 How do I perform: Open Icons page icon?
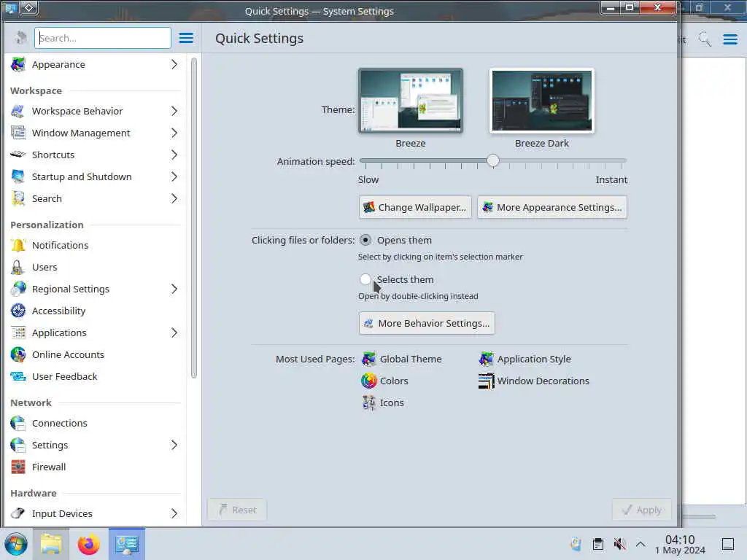368,402
